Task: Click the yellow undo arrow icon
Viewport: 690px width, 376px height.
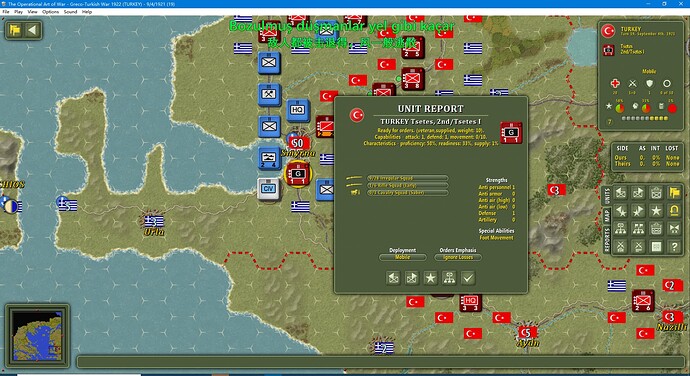Action: point(674,210)
